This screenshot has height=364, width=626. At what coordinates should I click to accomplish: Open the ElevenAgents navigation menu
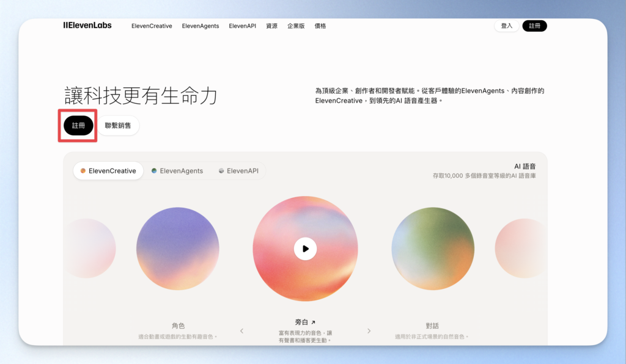[x=201, y=26]
